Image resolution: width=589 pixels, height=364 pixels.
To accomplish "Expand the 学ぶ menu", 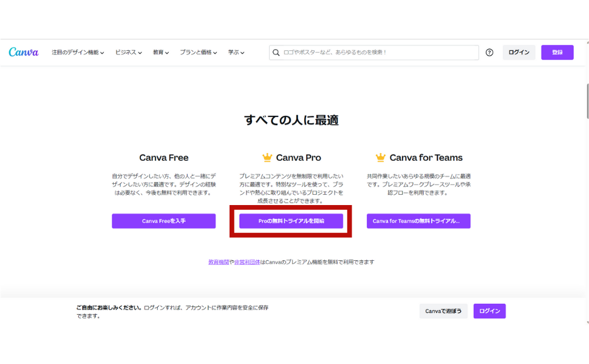I will pyautogui.click(x=236, y=53).
